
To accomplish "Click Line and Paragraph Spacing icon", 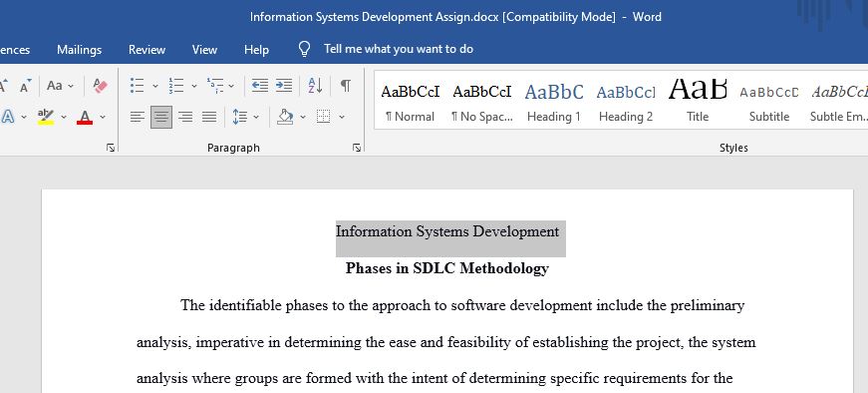I will click(240, 117).
